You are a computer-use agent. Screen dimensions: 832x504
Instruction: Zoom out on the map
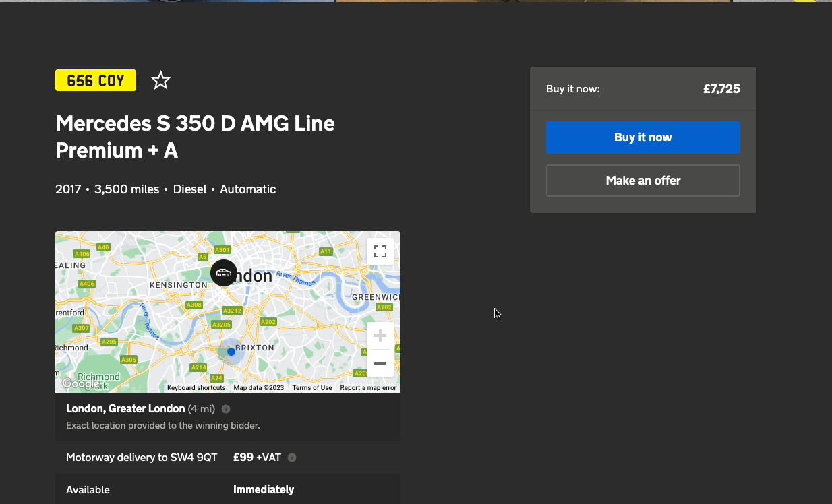[x=380, y=363]
